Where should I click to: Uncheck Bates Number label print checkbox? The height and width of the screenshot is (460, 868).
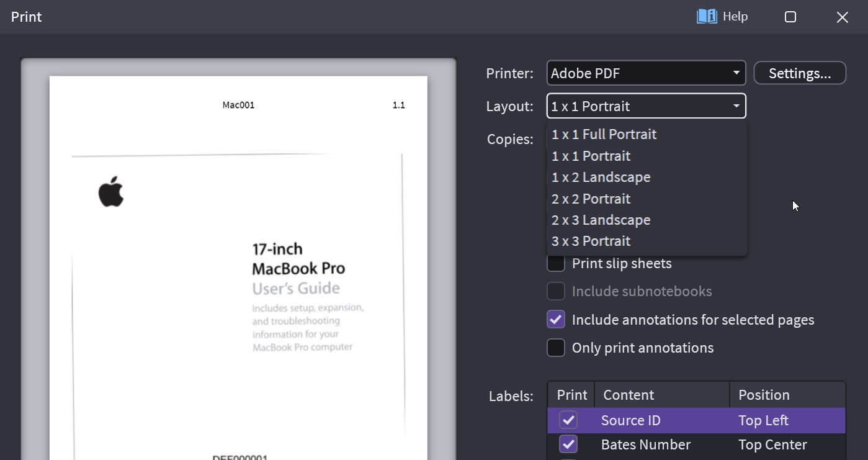click(568, 444)
